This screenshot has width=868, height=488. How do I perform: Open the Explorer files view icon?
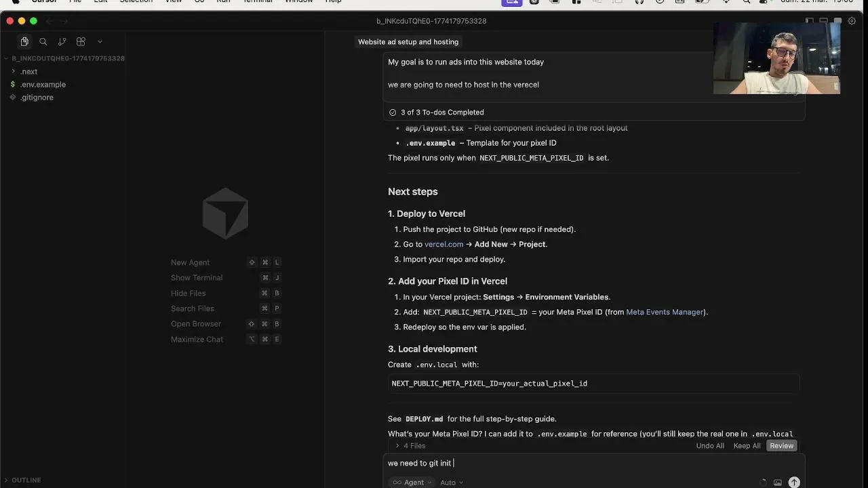[x=24, y=42]
